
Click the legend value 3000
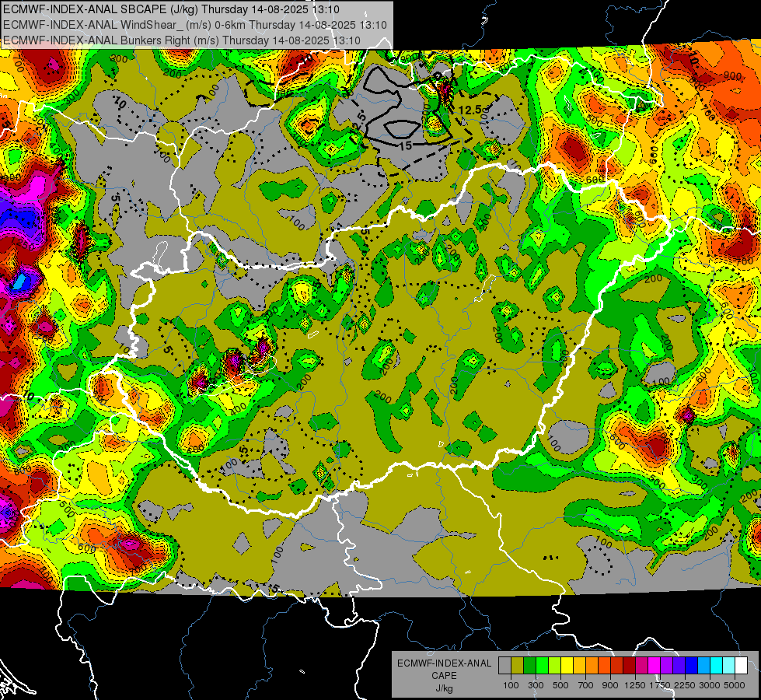tap(710, 685)
